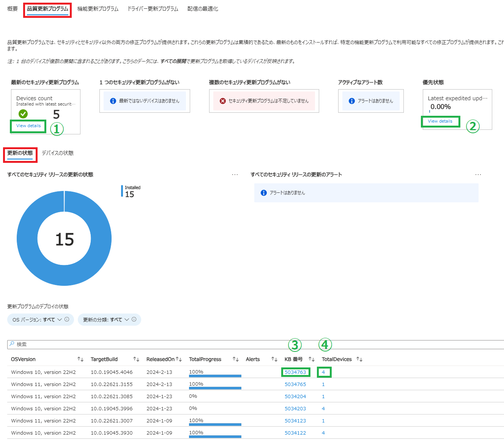Image resolution: width=504 pixels, height=446 pixels.
Task: Sort by ReleasedOn using its arrows icon
Action: (179, 359)
